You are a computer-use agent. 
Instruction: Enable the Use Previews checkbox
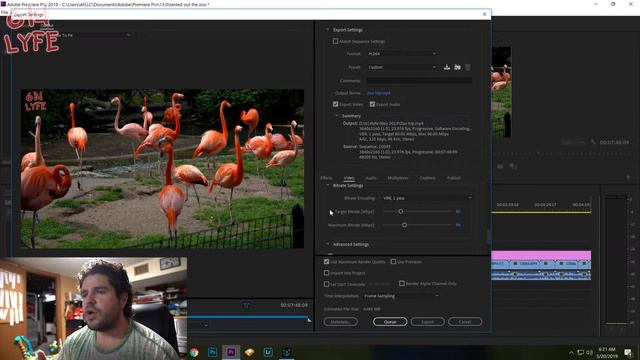[393, 262]
